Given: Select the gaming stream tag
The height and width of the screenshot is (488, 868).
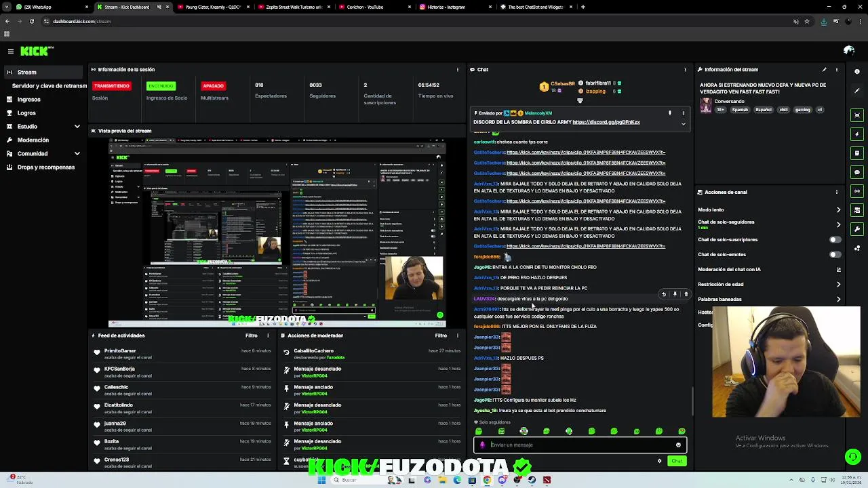Looking at the screenshot, I should (802, 110).
